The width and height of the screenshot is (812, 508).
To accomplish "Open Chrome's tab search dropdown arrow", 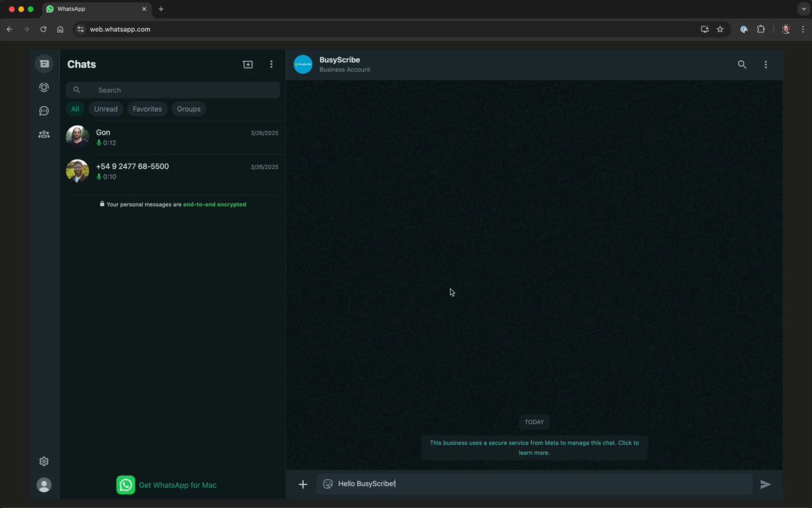I will pos(803,9).
